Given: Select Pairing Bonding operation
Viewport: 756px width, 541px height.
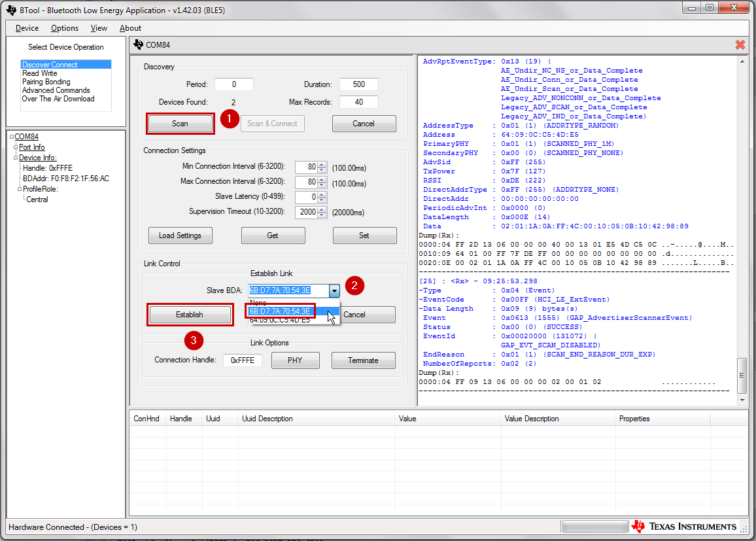Looking at the screenshot, I should pos(46,82).
